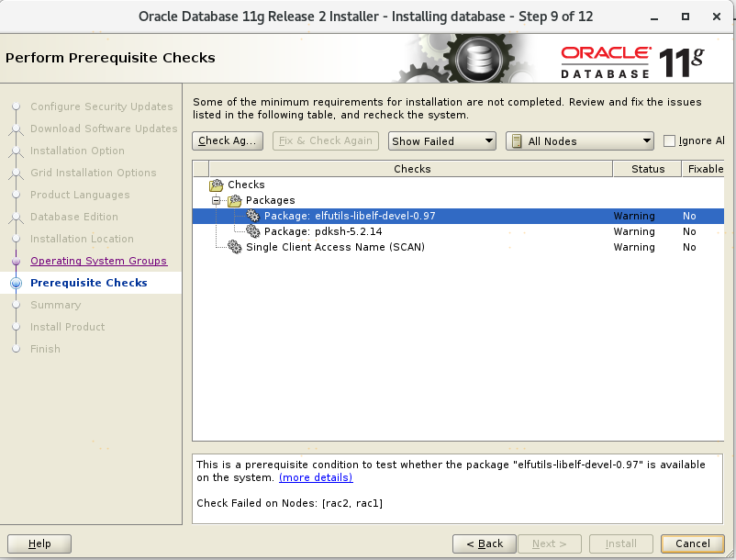Click the Operating System Groups step bullet

coord(16,262)
